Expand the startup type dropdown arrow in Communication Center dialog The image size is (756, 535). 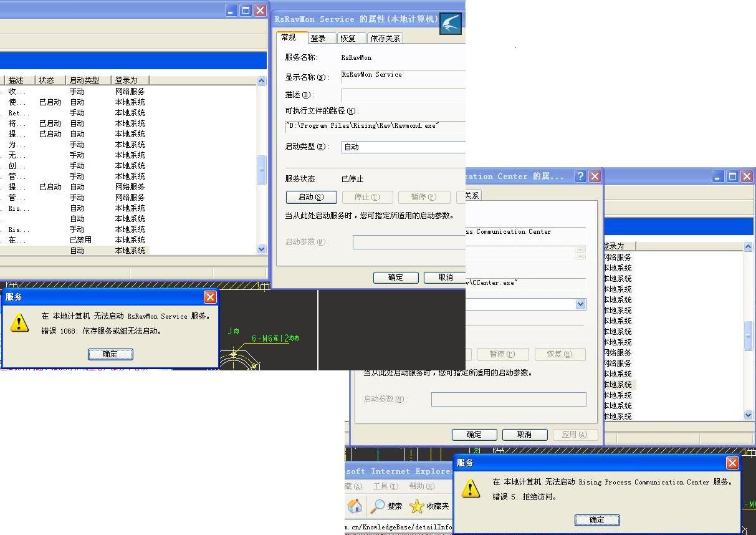581,304
